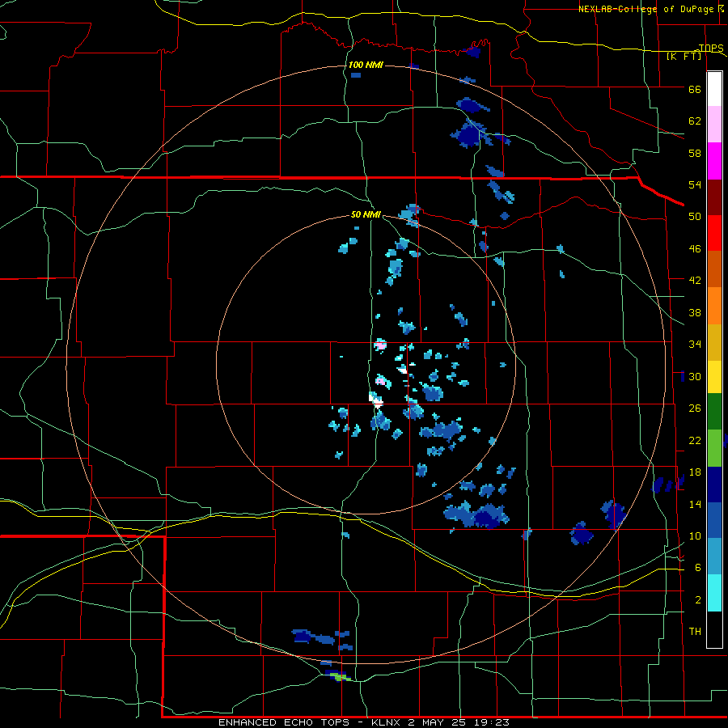Click the cyan swatch in the color scale
Image resolution: width=728 pixels, height=728 pixels.
click(714, 593)
